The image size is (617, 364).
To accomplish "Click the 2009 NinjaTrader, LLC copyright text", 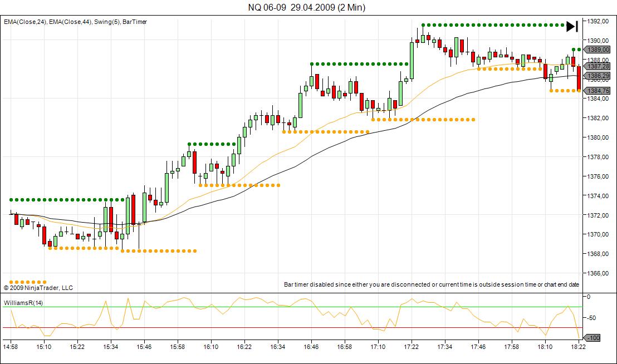I will (38, 288).
